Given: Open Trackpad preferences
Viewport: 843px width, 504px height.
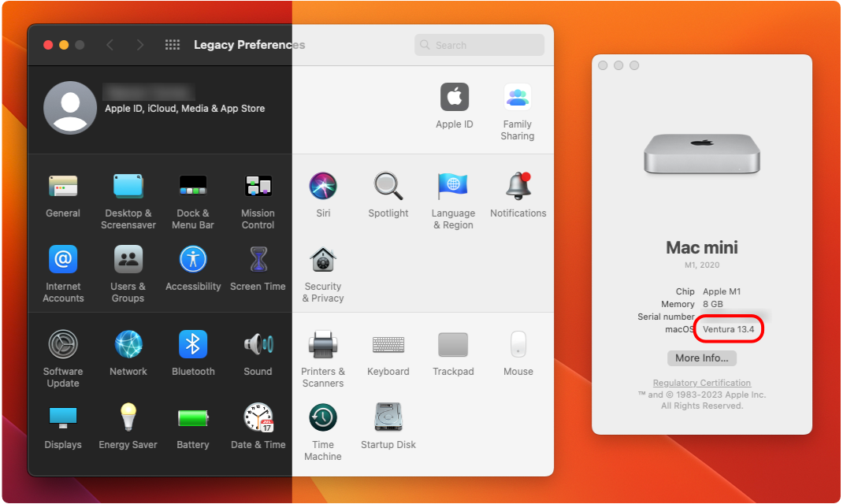Looking at the screenshot, I should tap(453, 344).
